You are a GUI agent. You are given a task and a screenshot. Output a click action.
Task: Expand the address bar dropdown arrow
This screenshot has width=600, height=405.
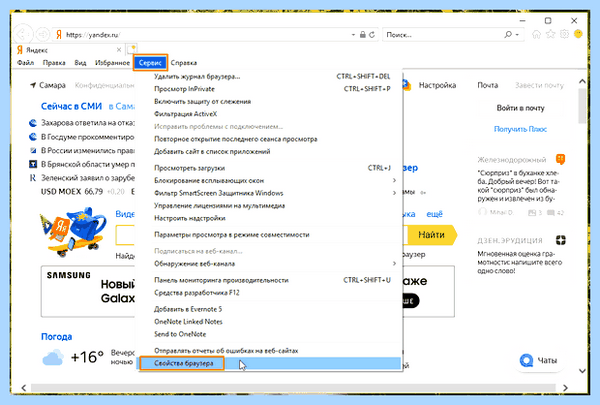(353, 35)
